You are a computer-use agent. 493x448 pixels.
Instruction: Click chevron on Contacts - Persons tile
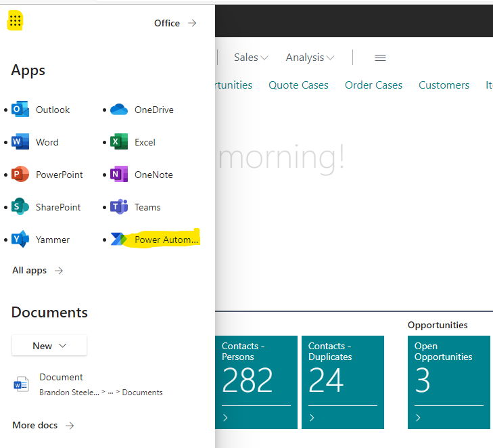[225, 418]
